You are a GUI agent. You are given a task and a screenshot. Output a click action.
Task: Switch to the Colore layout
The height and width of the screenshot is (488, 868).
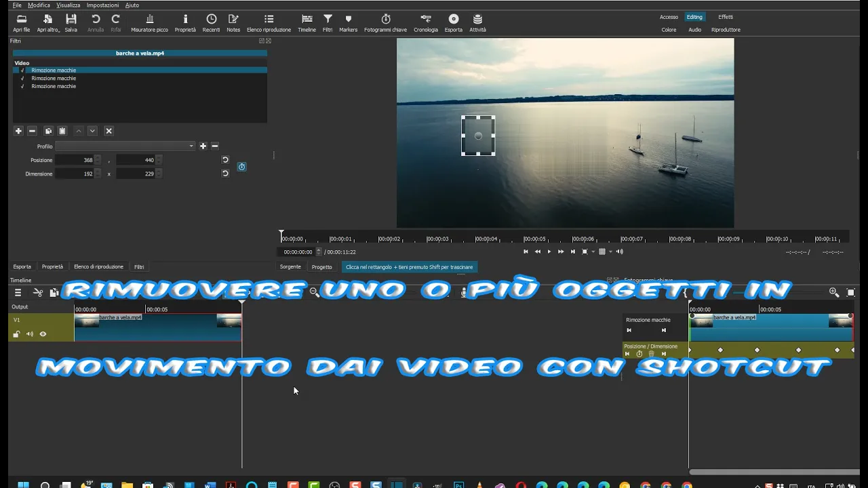[x=669, y=30]
